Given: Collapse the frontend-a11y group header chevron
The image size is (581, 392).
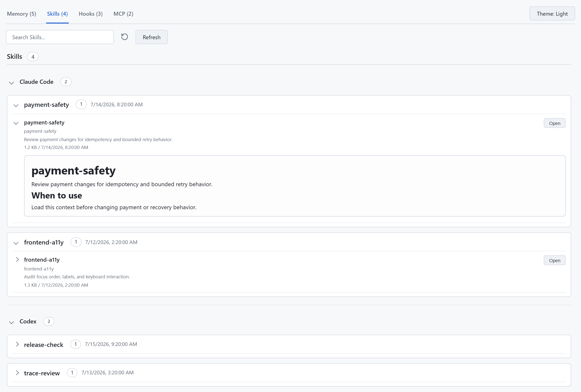Looking at the screenshot, I should [x=16, y=243].
